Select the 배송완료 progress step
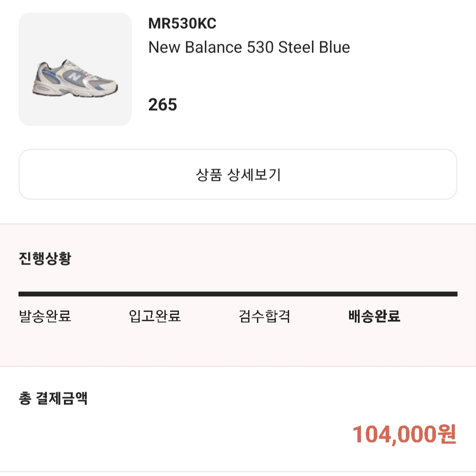This screenshot has width=476, height=476. pos(374,316)
